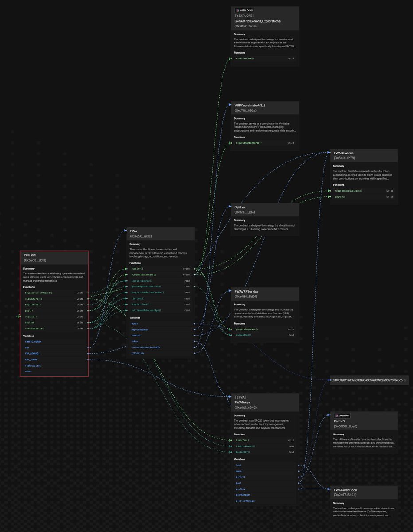
Task: Open the VRFCoordinatorV2_5 node title
Action: click(x=250, y=106)
